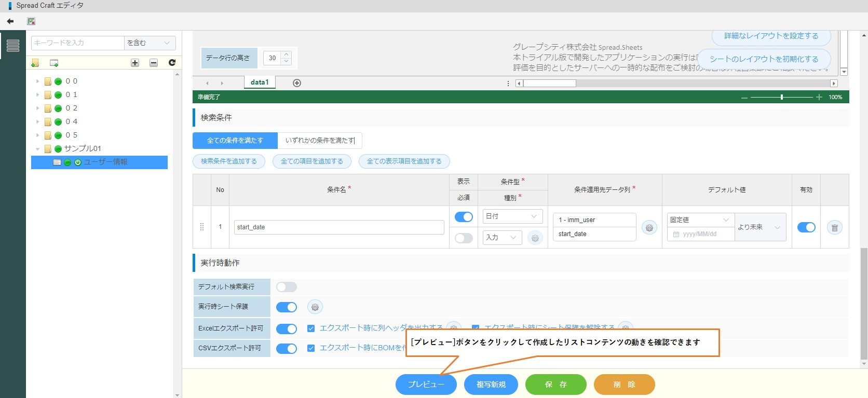The width and height of the screenshot is (868, 398).
Task: Switch to いずれかの条件を満たす option
Action: [320, 141]
